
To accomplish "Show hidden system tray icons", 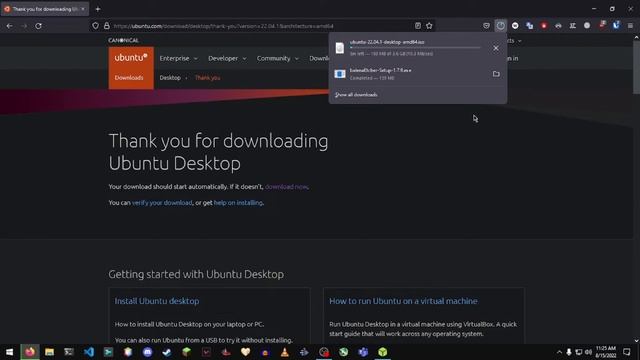I will click(559, 352).
